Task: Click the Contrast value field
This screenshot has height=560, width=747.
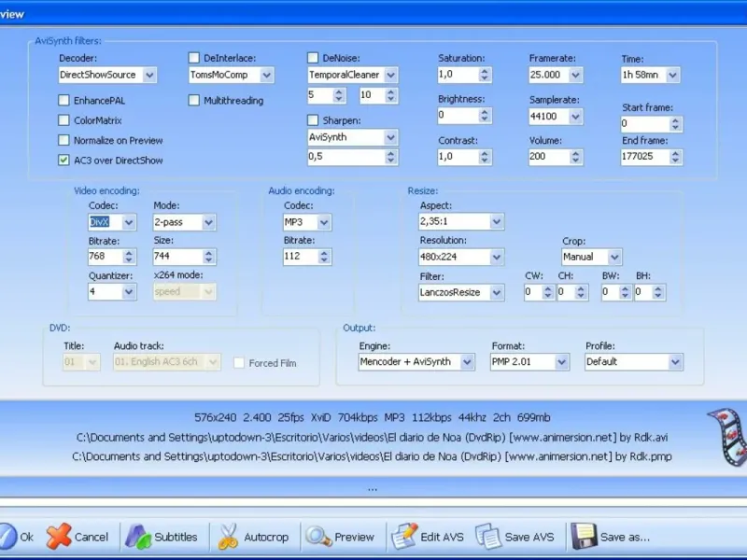Action: [458, 157]
